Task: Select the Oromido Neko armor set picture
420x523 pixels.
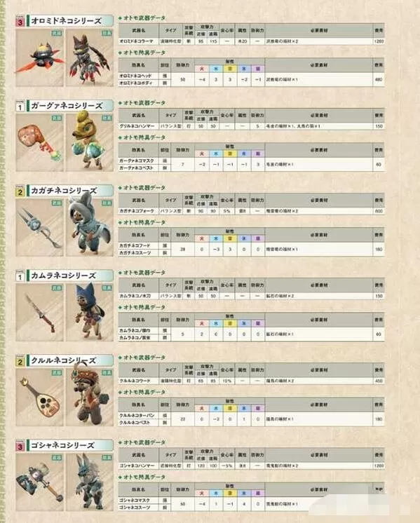Action: pos(90,57)
